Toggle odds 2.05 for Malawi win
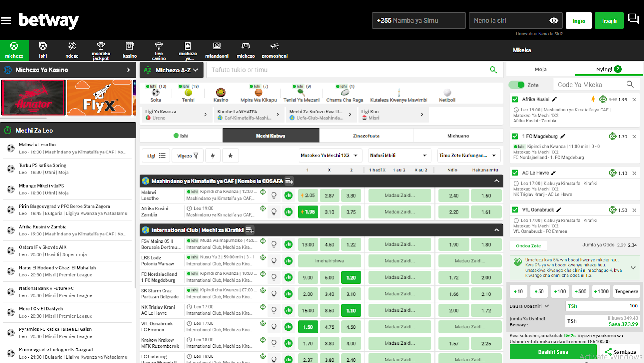 tap(308, 196)
